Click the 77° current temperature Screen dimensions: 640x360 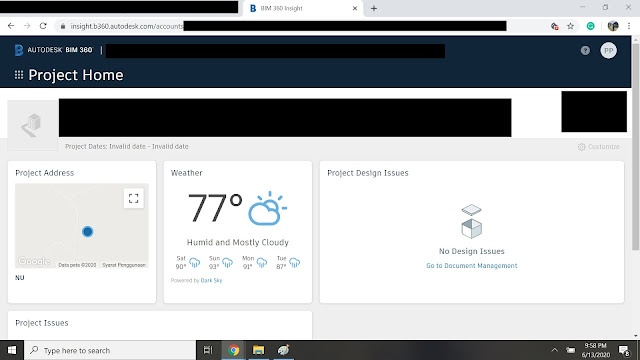pos(215,209)
